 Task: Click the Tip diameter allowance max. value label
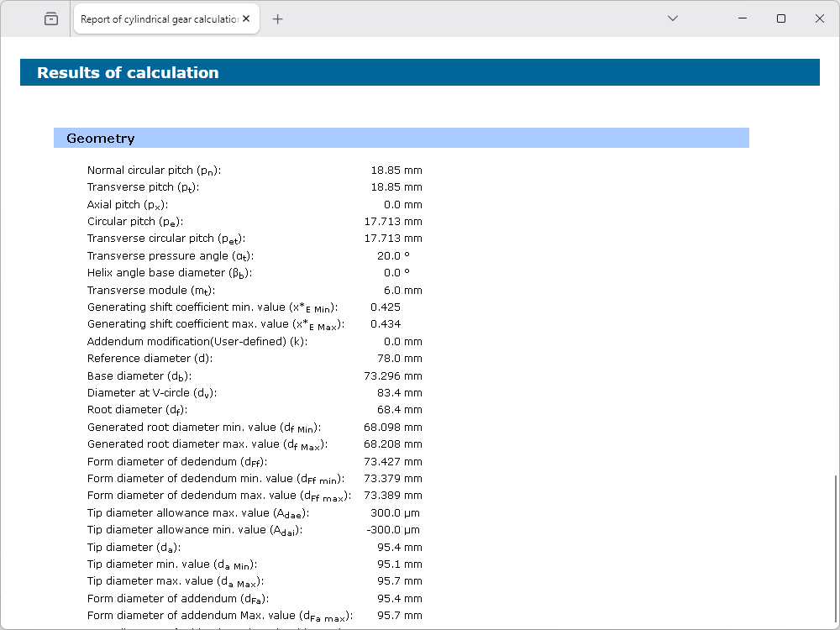[198, 513]
